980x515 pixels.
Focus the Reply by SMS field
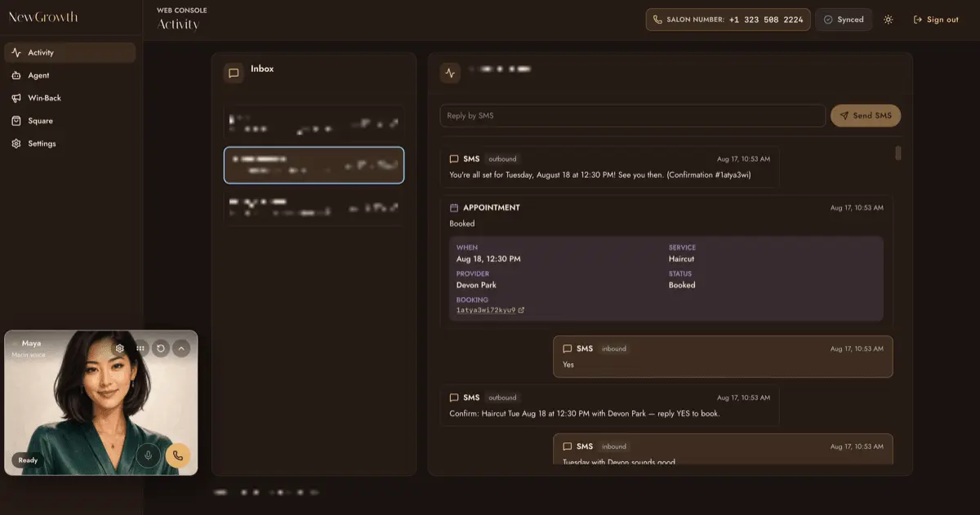[632, 116]
